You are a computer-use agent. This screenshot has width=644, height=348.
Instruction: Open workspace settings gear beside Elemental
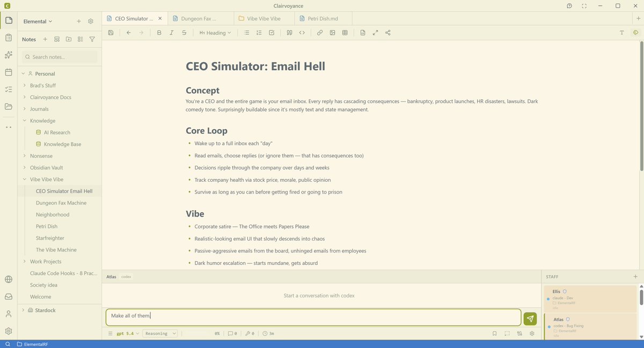coord(91,21)
